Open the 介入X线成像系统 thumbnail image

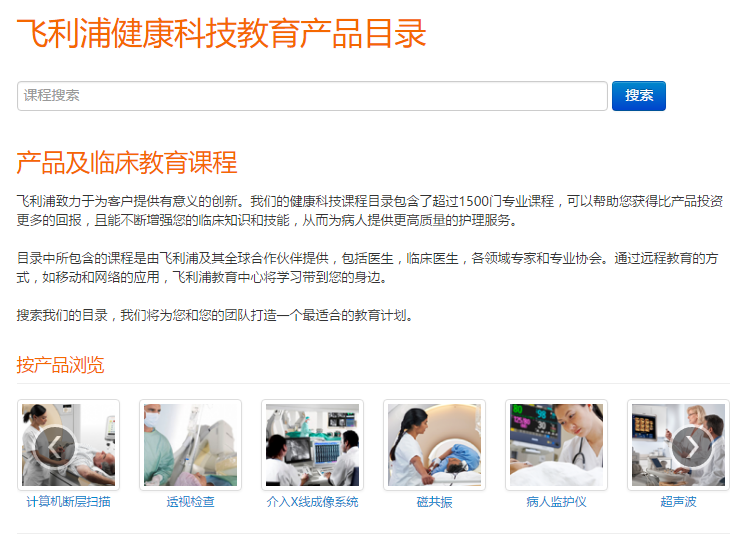[312, 445]
